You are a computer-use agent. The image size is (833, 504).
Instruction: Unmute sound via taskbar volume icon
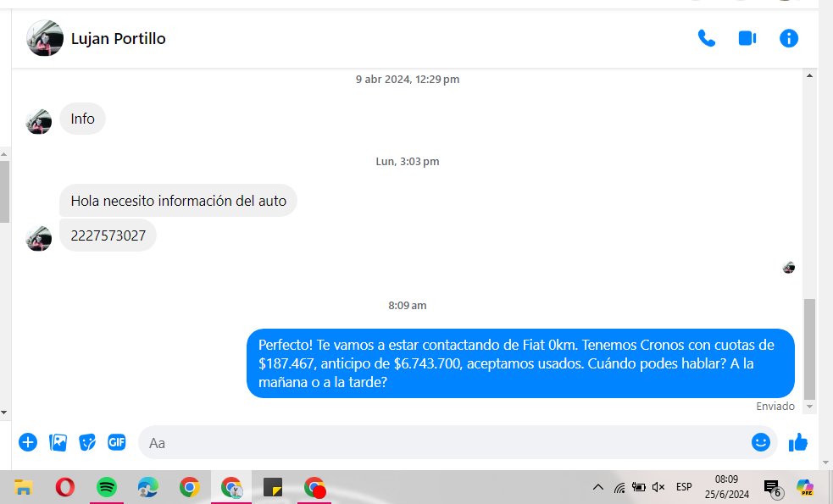[x=658, y=487]
